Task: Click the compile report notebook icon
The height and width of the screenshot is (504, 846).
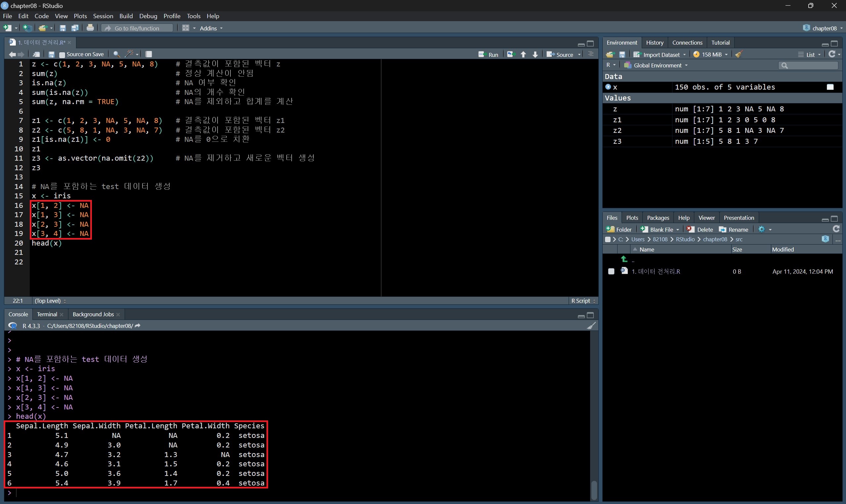Action: (148, 54)
